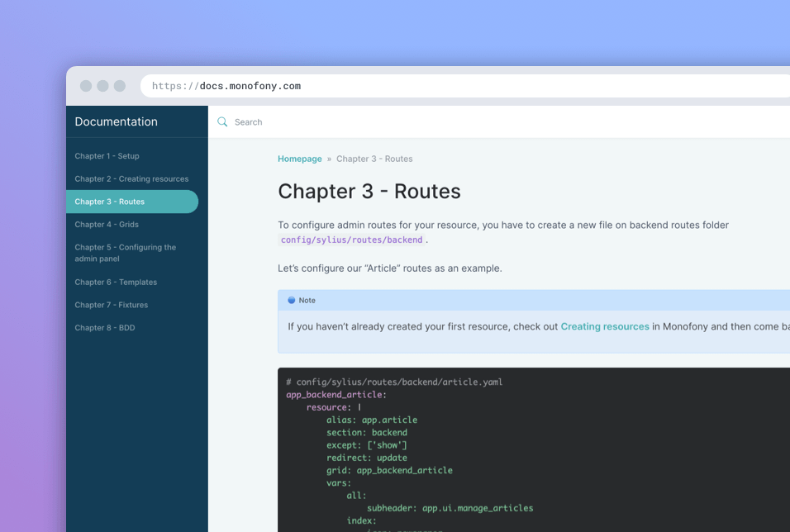Navigate to Chapter 6 - Templates

pos(116,283)
